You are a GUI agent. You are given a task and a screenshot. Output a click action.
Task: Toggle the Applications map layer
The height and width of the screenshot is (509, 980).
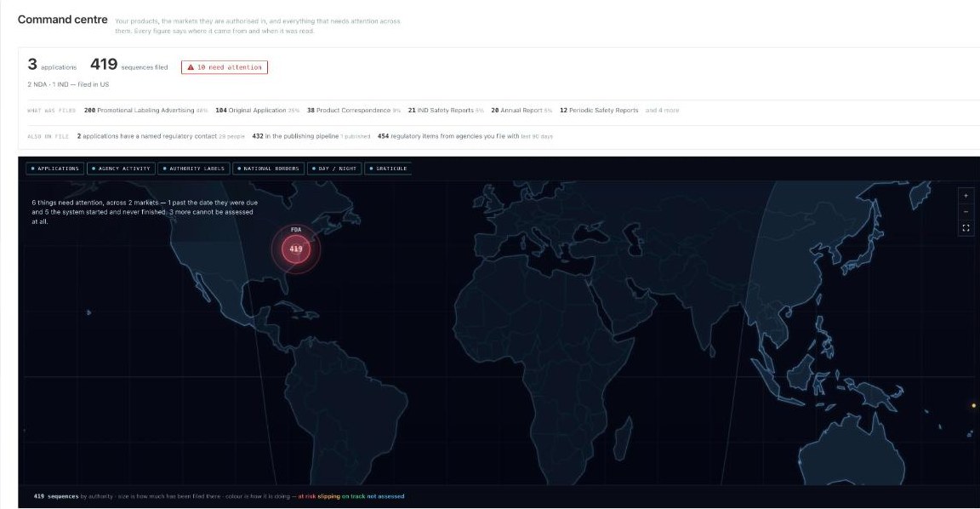pos(55,169)
